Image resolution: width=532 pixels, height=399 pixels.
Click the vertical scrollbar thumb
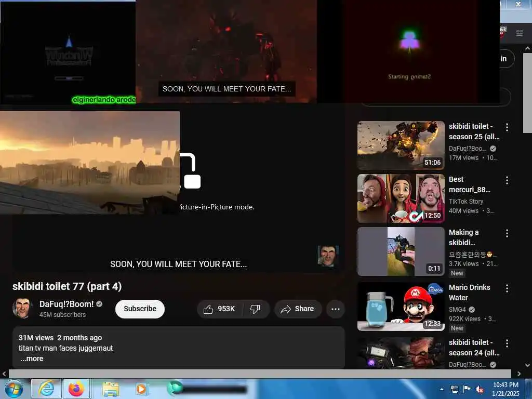[528, 92]
